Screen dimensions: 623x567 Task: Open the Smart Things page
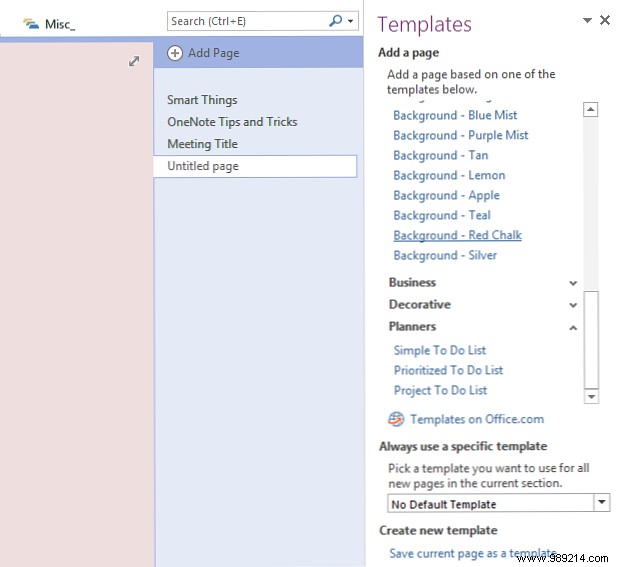202,100
